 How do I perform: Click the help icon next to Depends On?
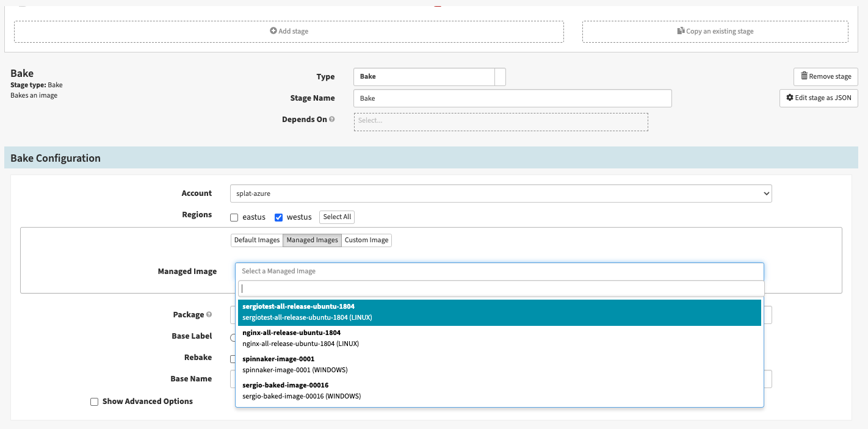332,120
